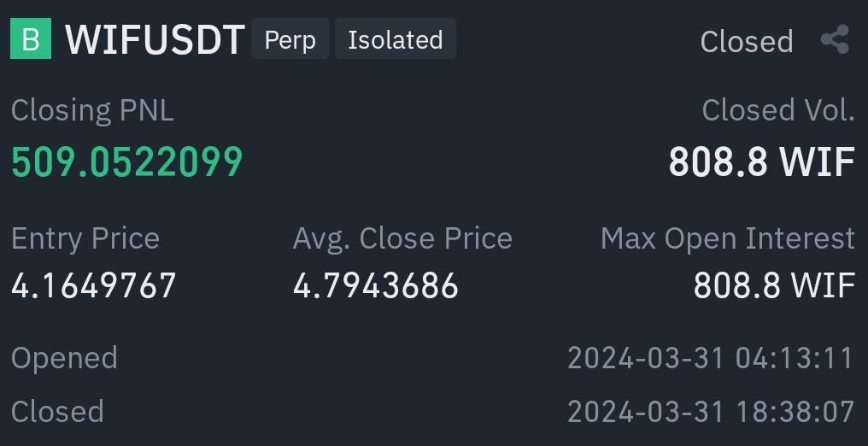Click the Closed Vol. label
The height and width of the screenshot is (446, 868).
[x=777, y=110]
